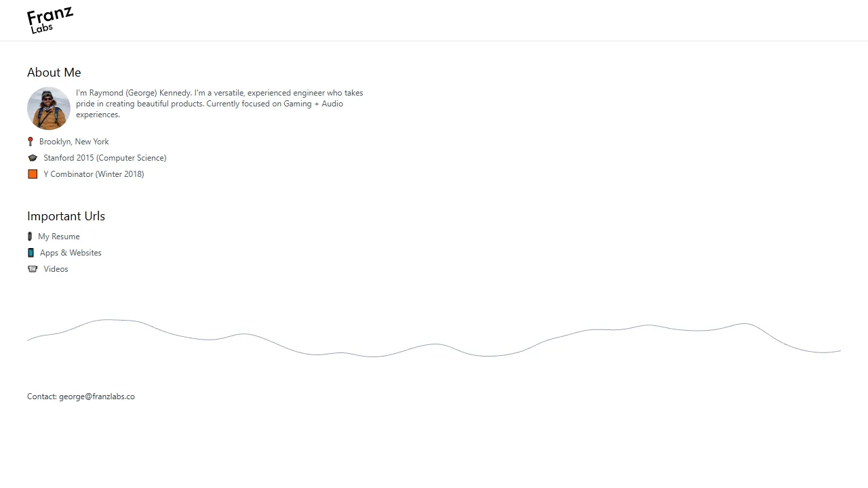Click the scroll icon next to My Resume
Viewport: 868px width, 488px height.
pyautogui.click(x=30, y=236)
